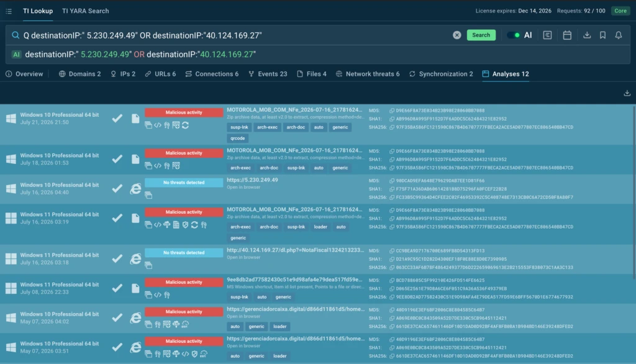This screenshot has width=636, height=364.
Task: Click Malicious activity badge for July 21 analysis
Action: coord(184,112)
